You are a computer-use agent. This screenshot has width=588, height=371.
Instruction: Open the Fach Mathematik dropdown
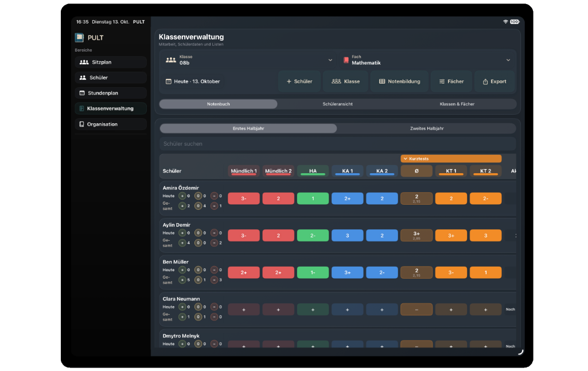[427, 60]
